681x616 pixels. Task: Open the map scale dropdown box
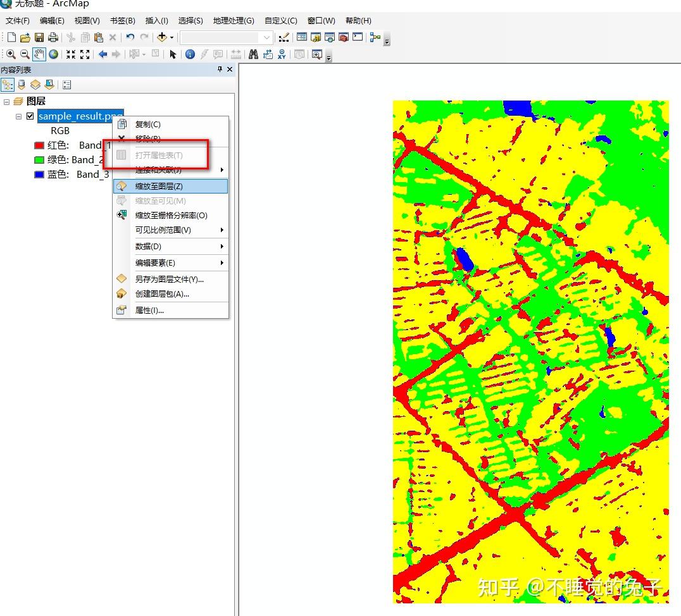point(266,37)
